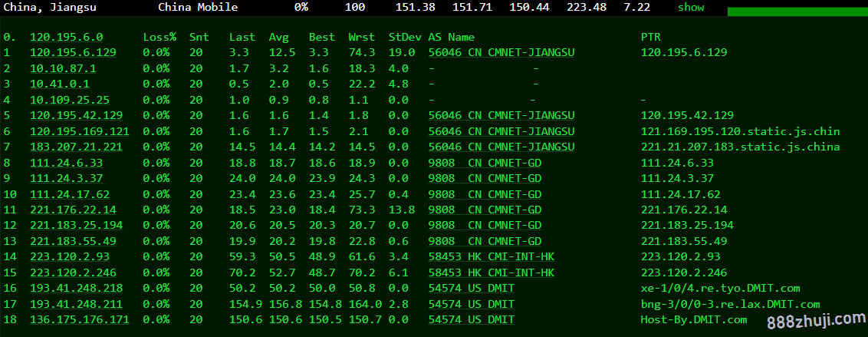Follow the 120.195.169.121 IP link

80,131
